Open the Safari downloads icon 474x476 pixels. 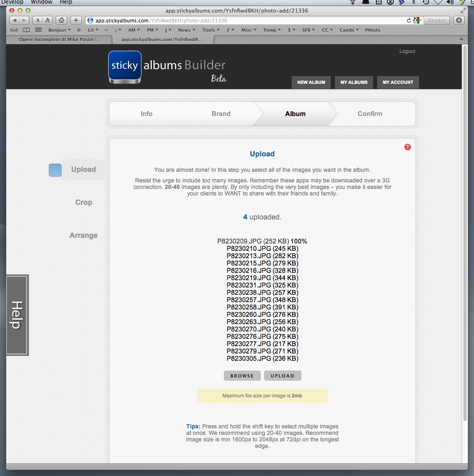[459, 20]
